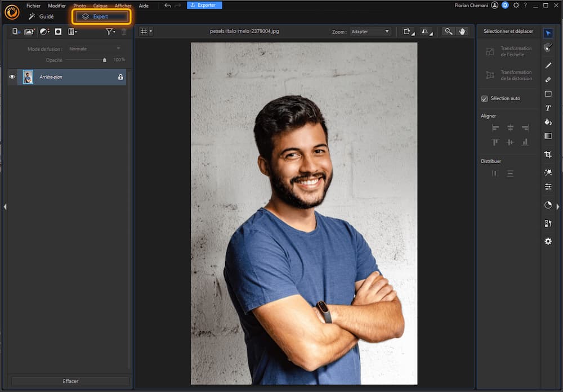
Task: Open the circular blend tool icon
Action: click(x=548, y=205)
